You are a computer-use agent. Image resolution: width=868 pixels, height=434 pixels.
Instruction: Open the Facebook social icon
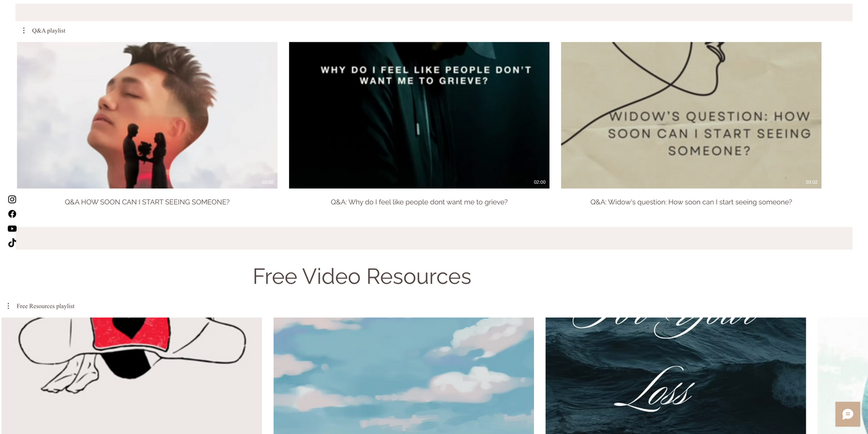[12, 214]
